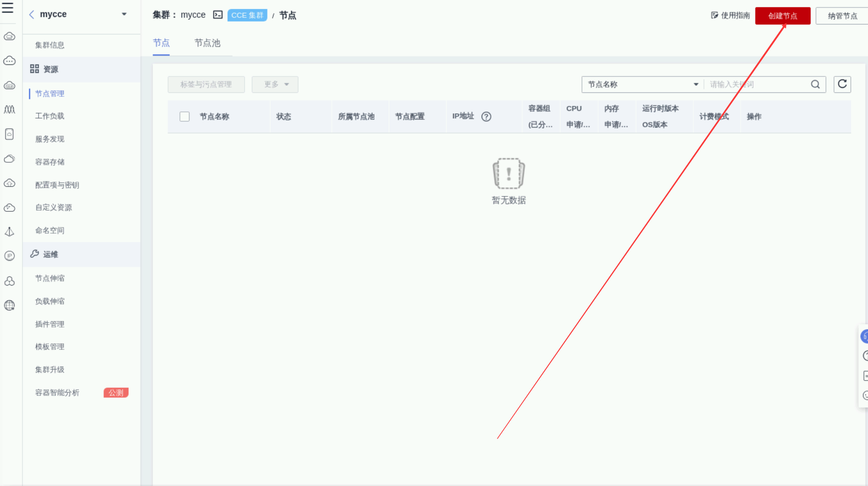Toggle the select-all checkbox in table header
Screen dimensions: 868x486
pyautogui.click(x=184, y=116)
